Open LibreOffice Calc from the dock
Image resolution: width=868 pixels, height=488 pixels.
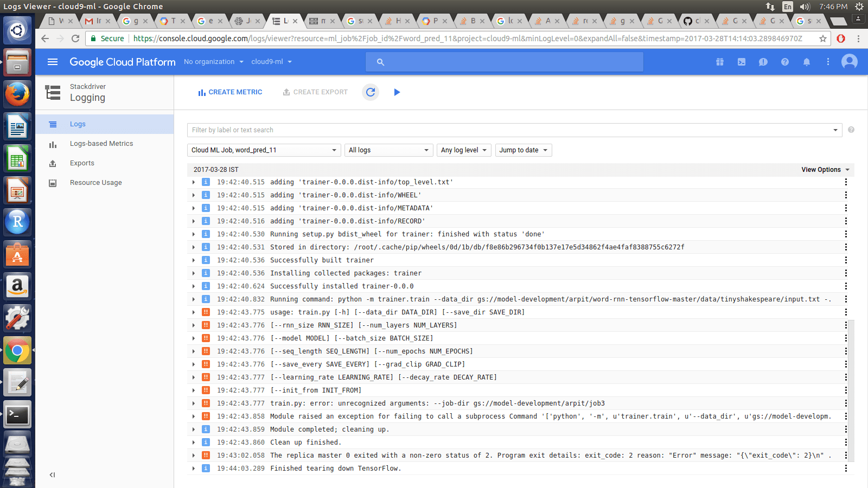coord(17,158)
